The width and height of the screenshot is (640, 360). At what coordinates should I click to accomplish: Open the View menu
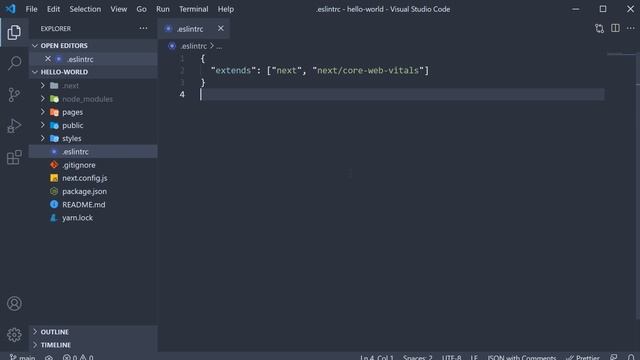[x=118, y=9]
